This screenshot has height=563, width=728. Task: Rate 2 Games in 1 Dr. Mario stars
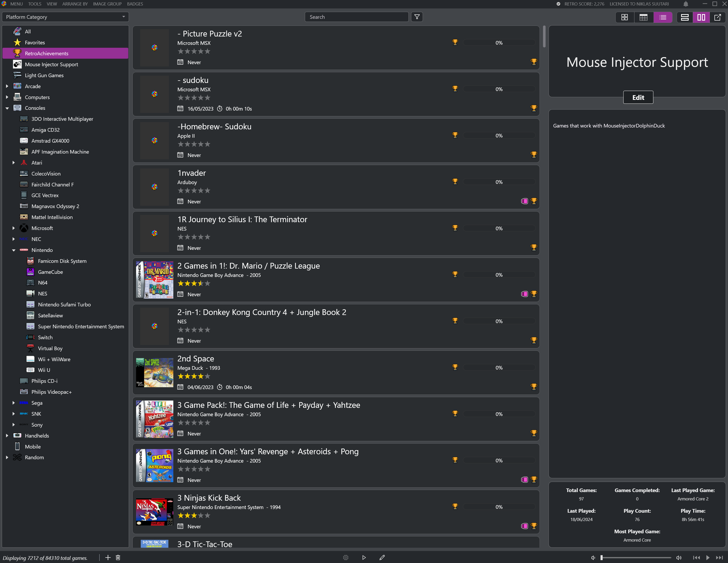[x=194, y=283]
